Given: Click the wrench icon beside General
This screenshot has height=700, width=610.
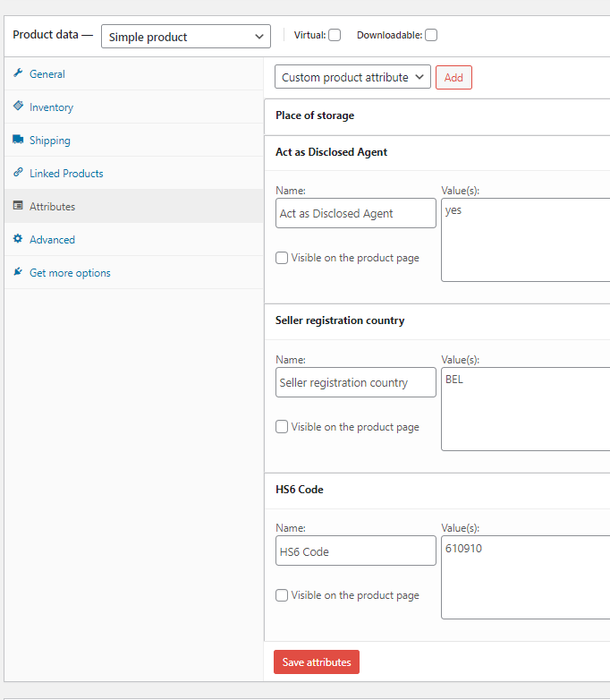Looking at the screenshot, I should pyautogui.click(x=18, y=73).
